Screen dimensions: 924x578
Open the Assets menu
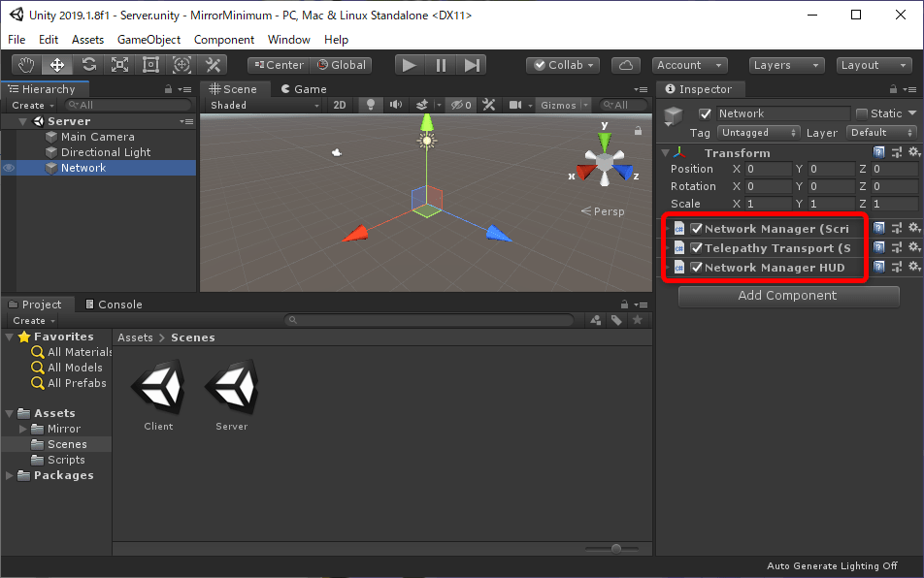[87, 40]
